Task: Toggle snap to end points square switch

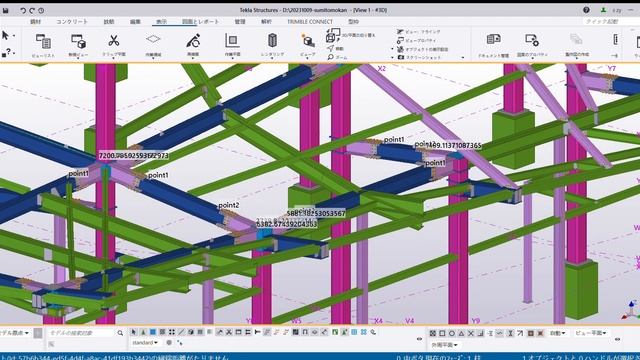Action: [442, 333]
